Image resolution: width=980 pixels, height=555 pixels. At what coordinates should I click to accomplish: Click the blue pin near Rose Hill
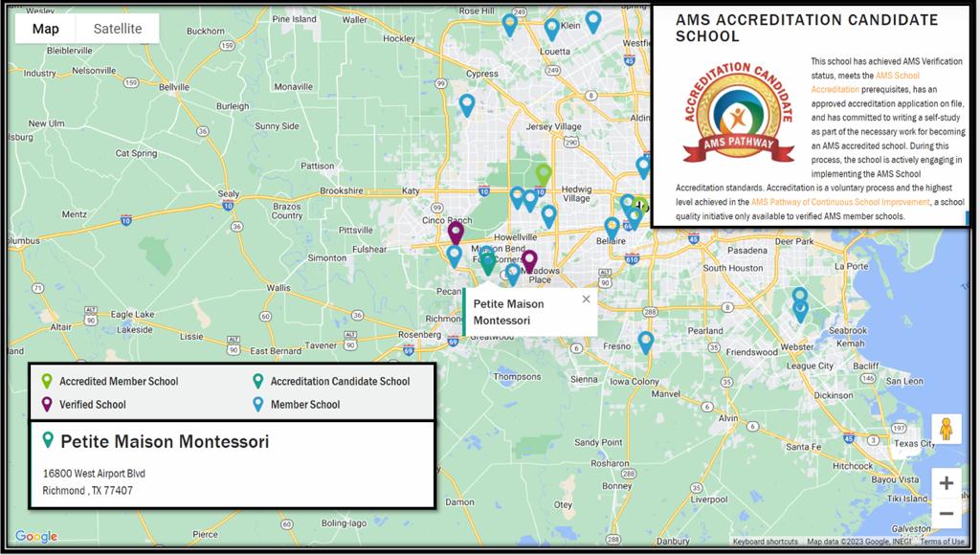[510, 26]
